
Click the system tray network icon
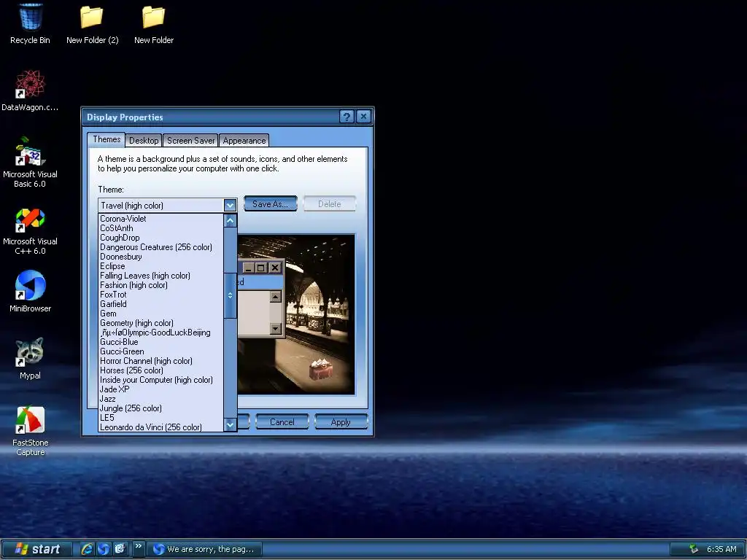(694, 549)
